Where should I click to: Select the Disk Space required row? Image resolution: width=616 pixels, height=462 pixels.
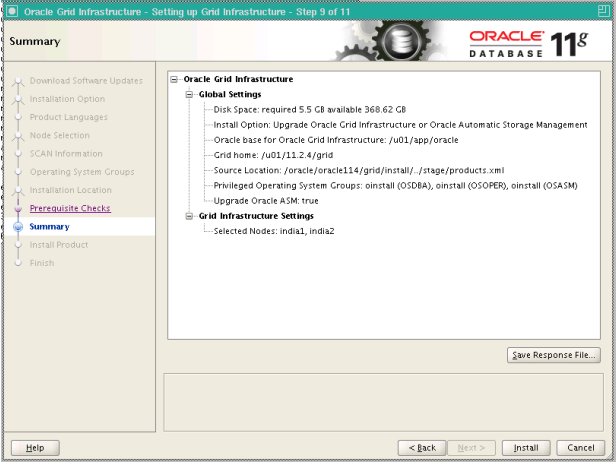[x=310, y=110]
